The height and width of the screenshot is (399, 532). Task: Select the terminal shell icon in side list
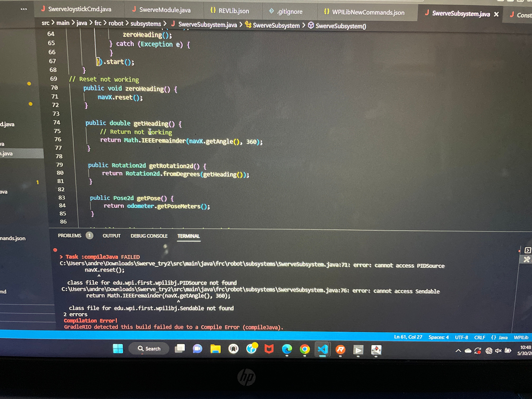point(528,250)
